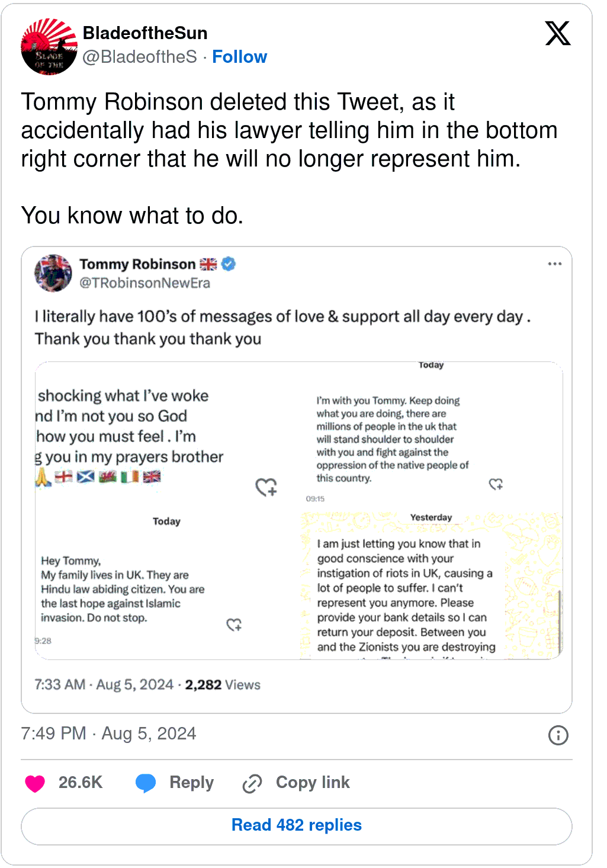Screen dimensions: 607x868
Task: Open the @TRobinsonNewEra handle
Action: pyautogui.click(x=144, y=283)
